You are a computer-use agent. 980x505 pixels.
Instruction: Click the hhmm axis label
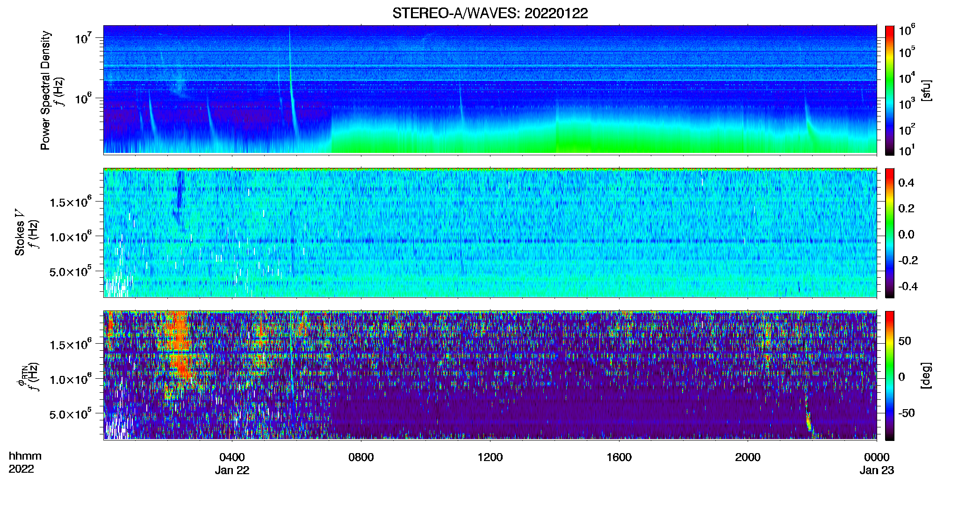pos(25,456)
